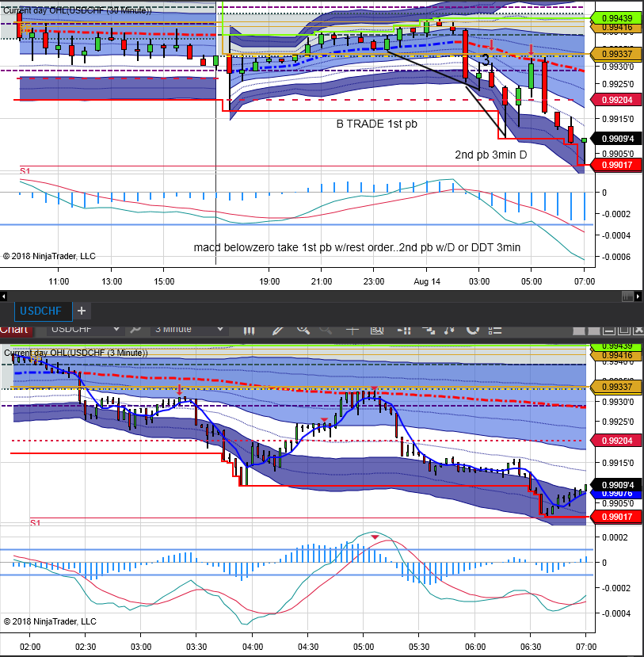
Task: Click left arrow of horizontal scrollbar
Action: [3, 296]
